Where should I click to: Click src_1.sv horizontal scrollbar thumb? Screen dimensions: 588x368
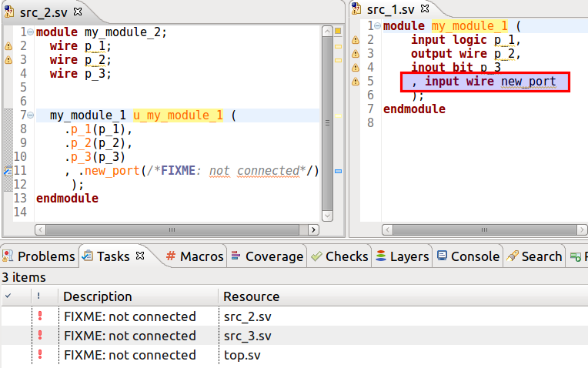click(485, 229)
